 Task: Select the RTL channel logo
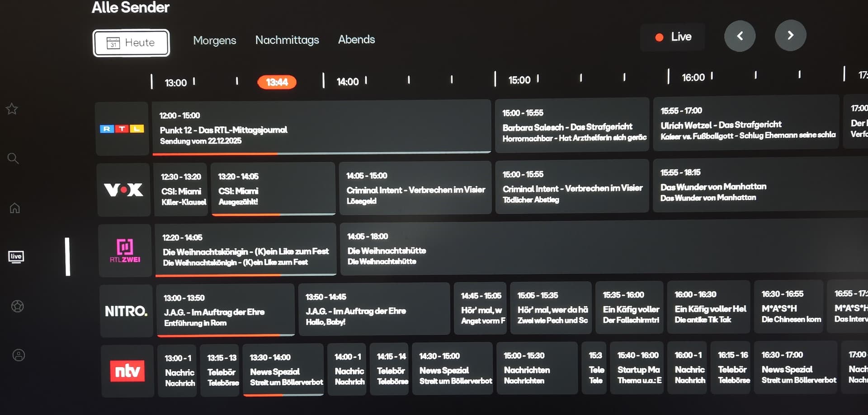122,129
